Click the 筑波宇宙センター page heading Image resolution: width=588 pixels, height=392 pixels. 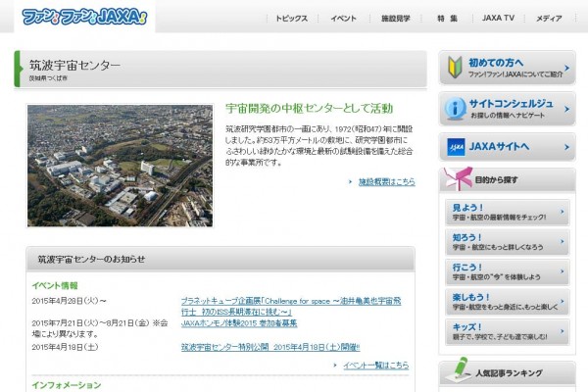tap(75, 66)
